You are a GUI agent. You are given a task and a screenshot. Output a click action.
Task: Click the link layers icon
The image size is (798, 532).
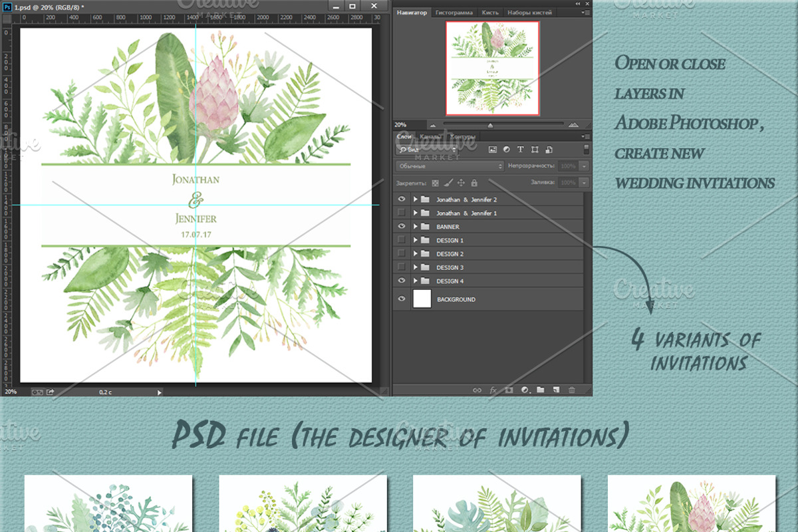(477, 390)
